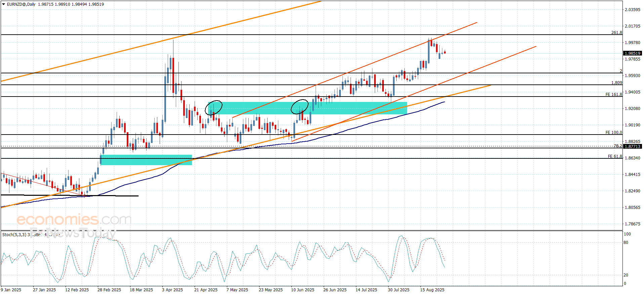Click the 7 May 2025 date label

pos(237,290)
